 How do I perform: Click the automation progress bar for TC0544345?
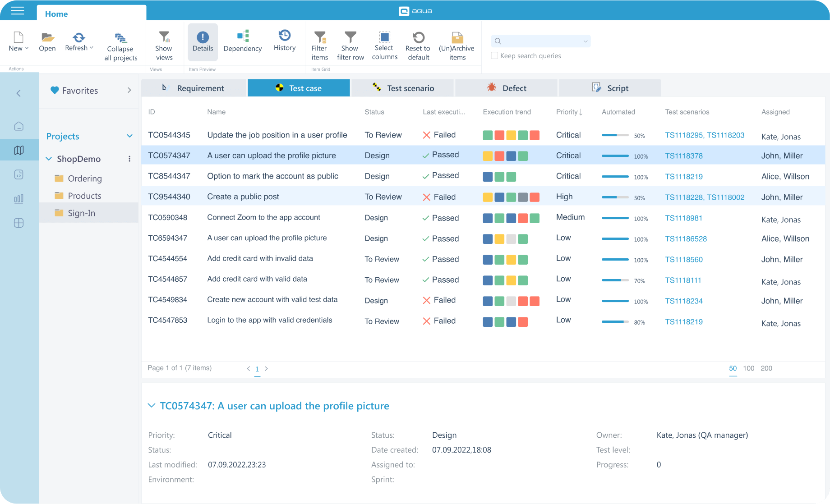click(615, 135)
